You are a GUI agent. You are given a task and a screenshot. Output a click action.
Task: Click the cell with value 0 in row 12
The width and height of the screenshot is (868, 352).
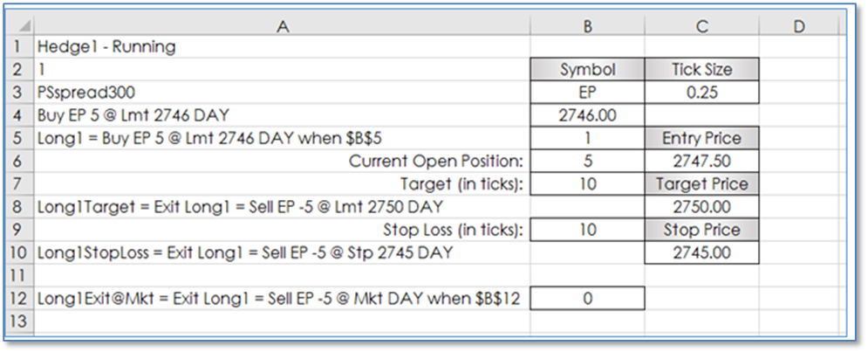click(587, 299)
